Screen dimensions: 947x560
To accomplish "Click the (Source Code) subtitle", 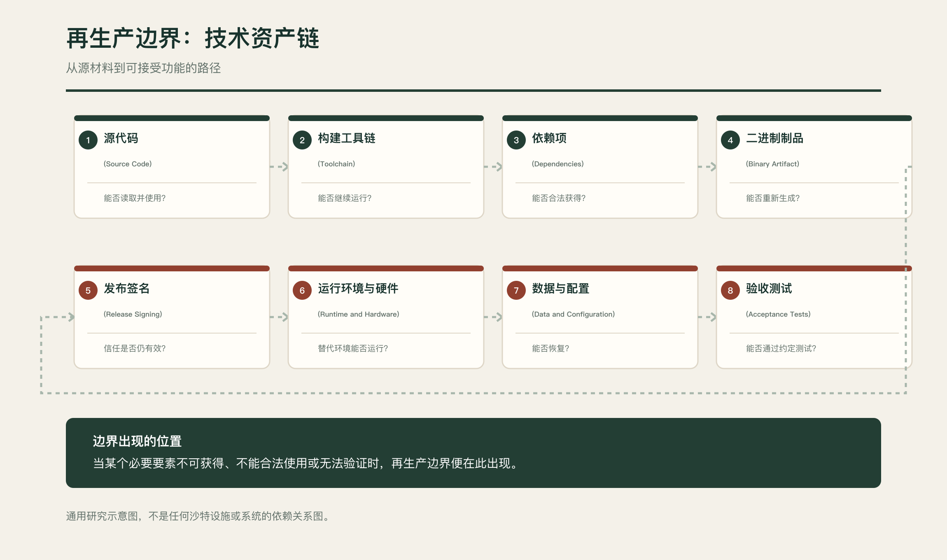I will (x=128, y=164).
